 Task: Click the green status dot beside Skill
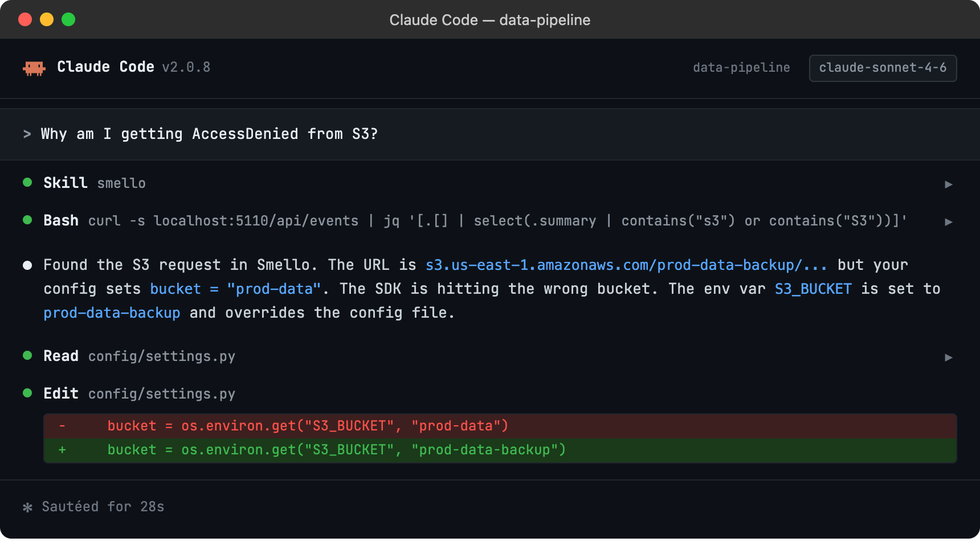(x=27, y=182)
